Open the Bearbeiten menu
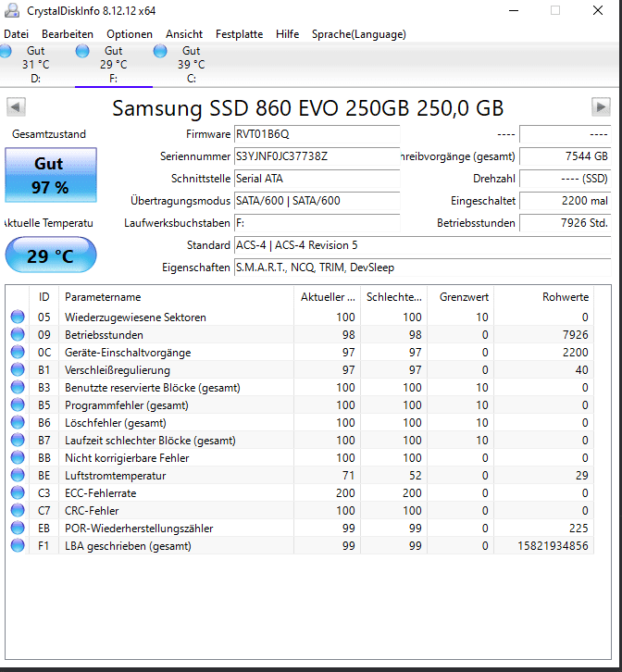Viewport: 622px width, 672px height. click(x=68, y=34)
